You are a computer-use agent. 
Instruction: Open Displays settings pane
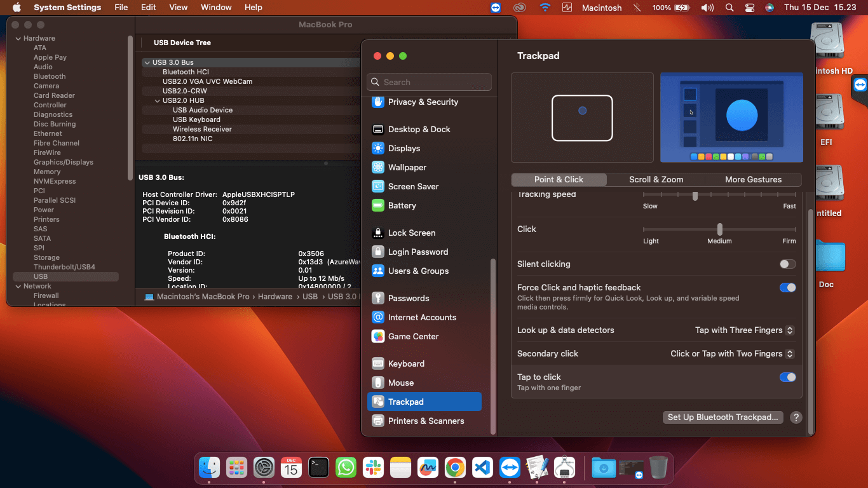[x=424, y=148]
